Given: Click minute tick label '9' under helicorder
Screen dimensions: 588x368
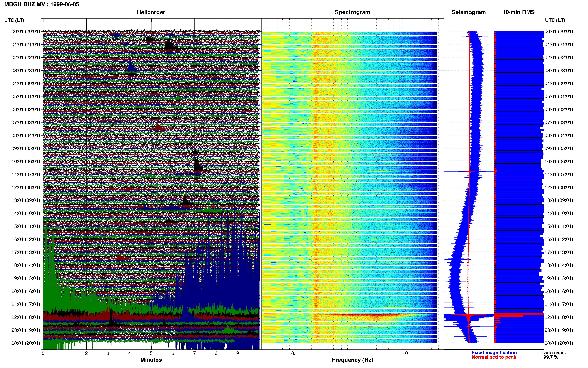Looking at the screenshot, I should (238, 353).
